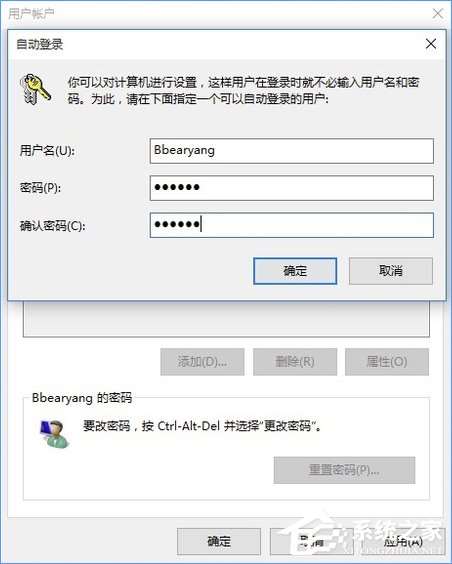Image resolution: width=452 pixels, height=564 pixels.
Task: Click the Bbearyang 的密码 group heading
Action: coord(82,398)
